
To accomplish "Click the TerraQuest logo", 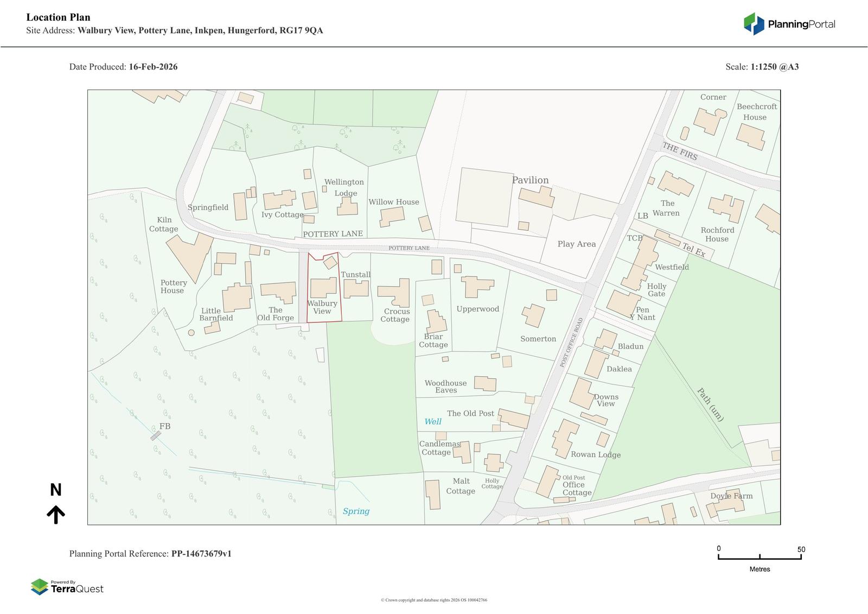I will point(67,587).
